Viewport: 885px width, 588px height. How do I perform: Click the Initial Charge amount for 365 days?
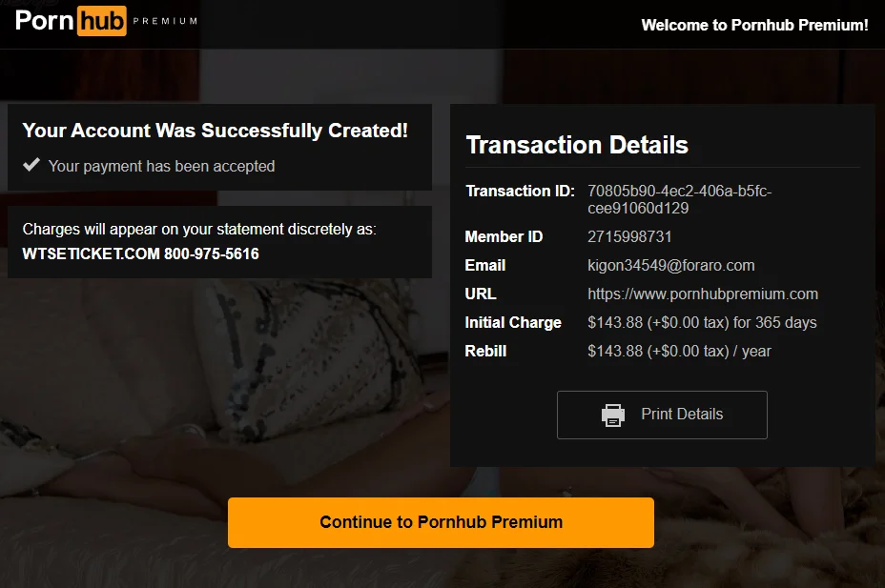702,322
